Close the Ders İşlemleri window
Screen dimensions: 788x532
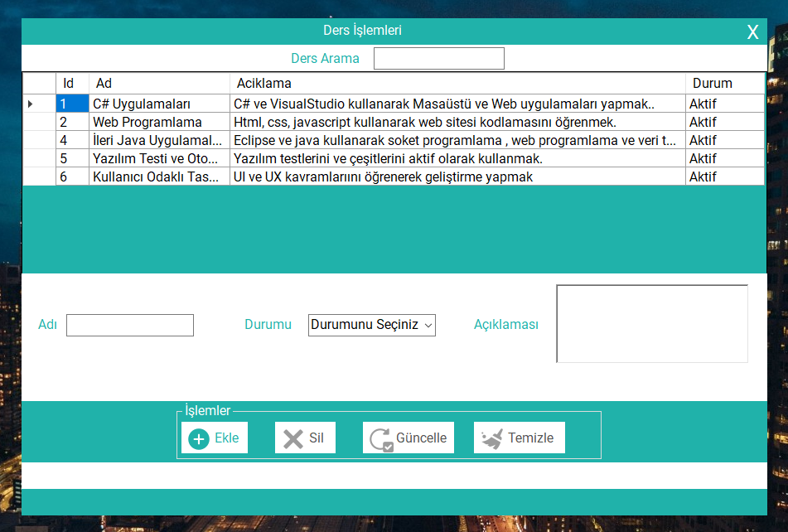(x=752, y=32)
